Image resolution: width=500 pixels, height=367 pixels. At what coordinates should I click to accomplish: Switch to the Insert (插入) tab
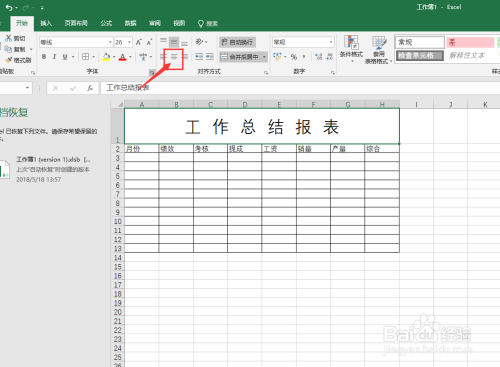(46, 23)
